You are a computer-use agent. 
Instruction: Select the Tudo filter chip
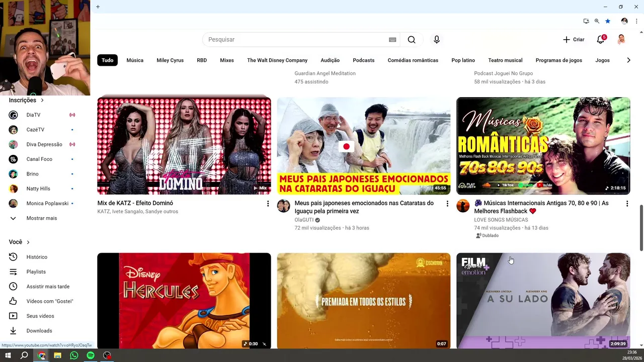(x=107, y=60)
